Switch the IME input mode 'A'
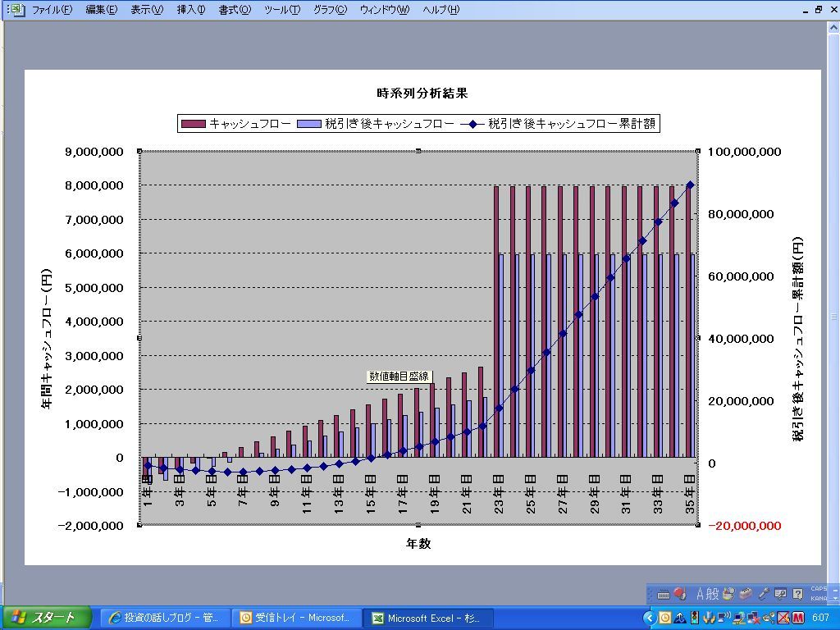840x630 pixels. click(701, 594)
